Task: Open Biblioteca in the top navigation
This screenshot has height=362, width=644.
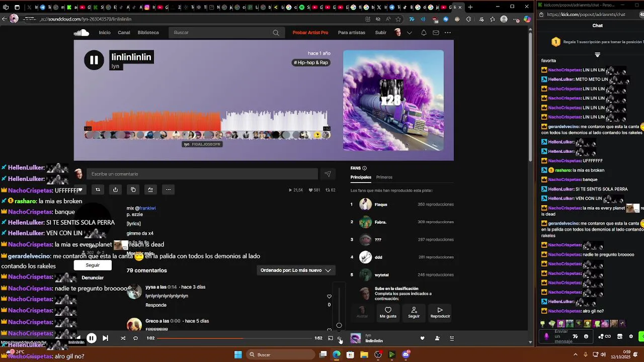Action: [x=148, y=33]
